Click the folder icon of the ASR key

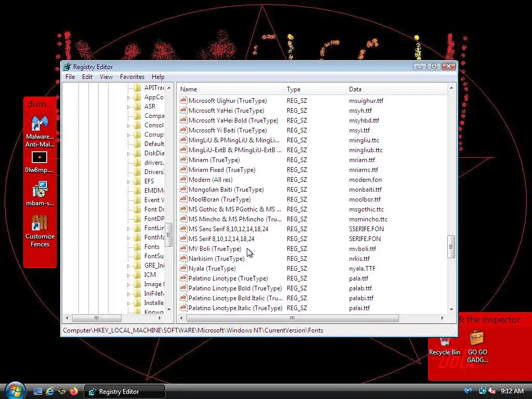pos(137,106)
